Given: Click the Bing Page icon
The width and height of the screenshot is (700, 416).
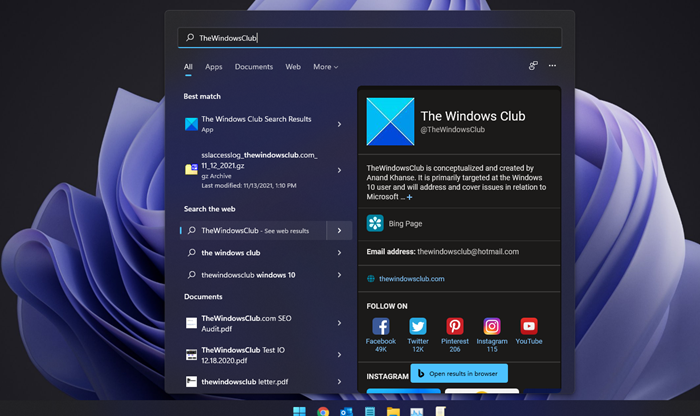Looking at the screenshot, I should (x=375, y=223).
